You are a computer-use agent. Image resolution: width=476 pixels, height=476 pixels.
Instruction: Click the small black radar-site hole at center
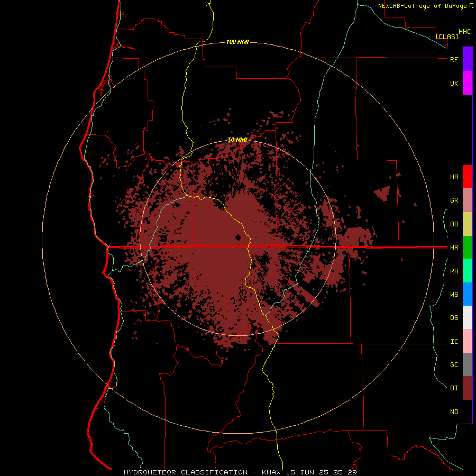238,237
